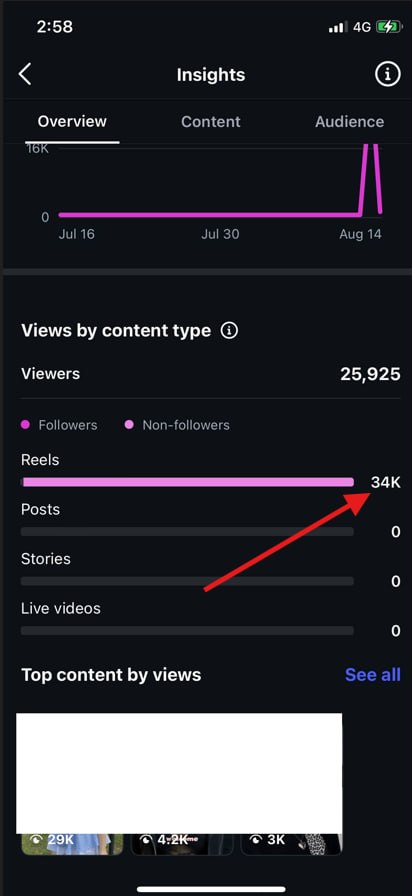Screen dimensions: 412x896
Task: Tap the battery charging icon
Action: [x=389, y=27]
